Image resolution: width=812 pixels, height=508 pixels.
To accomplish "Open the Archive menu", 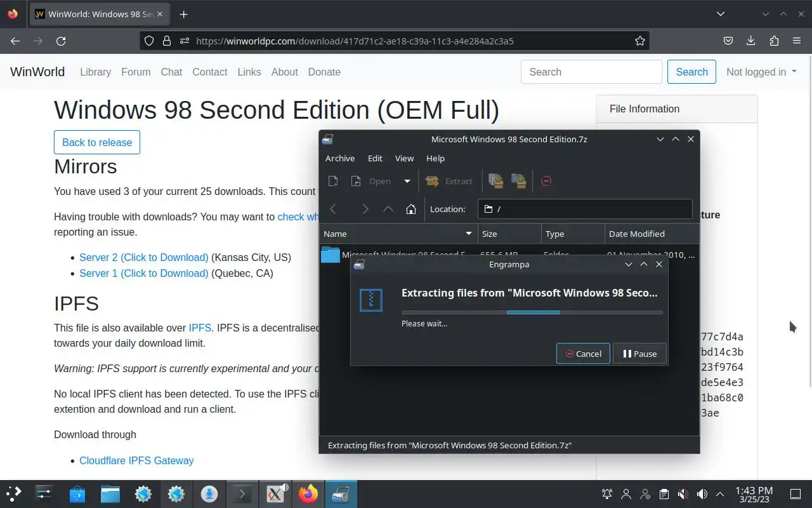I will 340,158.
